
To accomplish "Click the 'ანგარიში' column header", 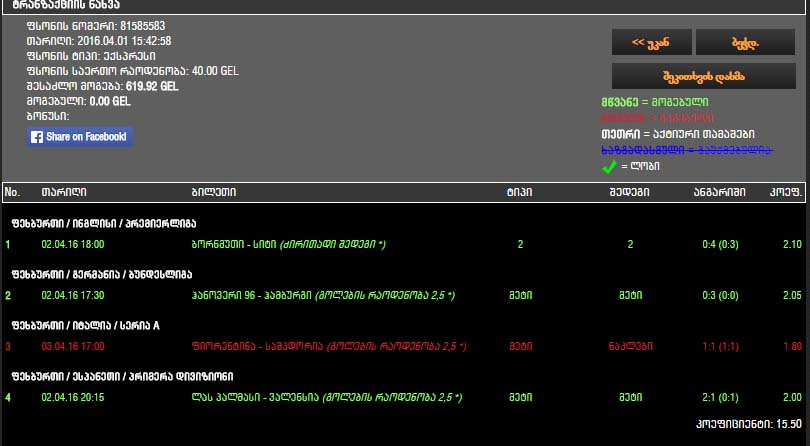I will 719,192.
